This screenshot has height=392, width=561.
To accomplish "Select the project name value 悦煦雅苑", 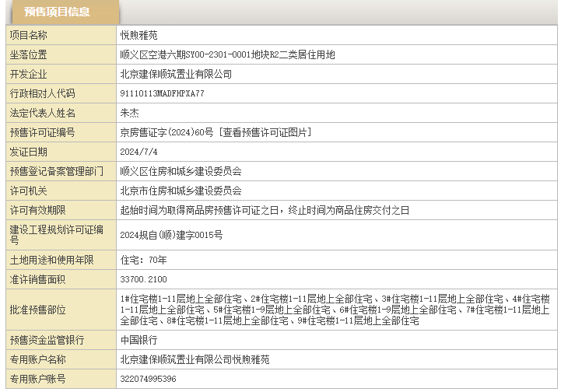I will click(x=138, y=35).
